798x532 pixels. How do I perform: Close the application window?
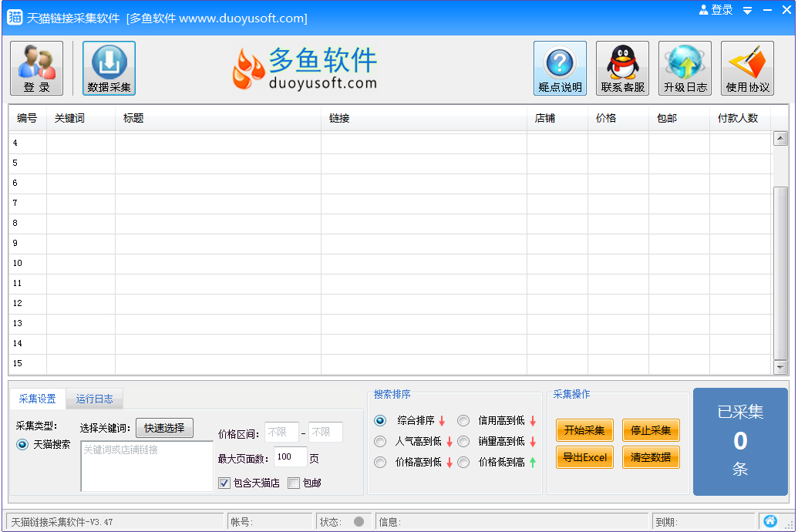tap(786, 10)
